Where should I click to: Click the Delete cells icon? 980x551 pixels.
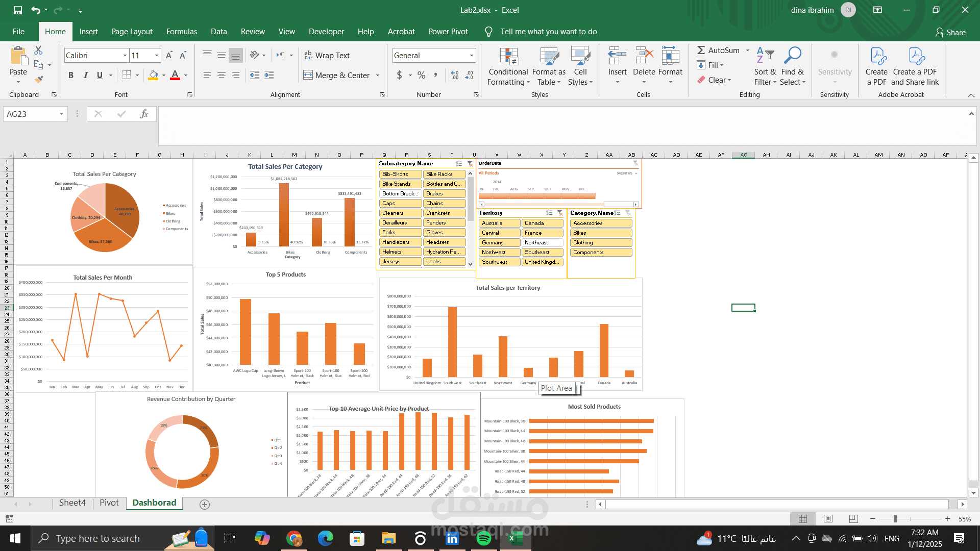pyautogui.click(x=644, y=55)
